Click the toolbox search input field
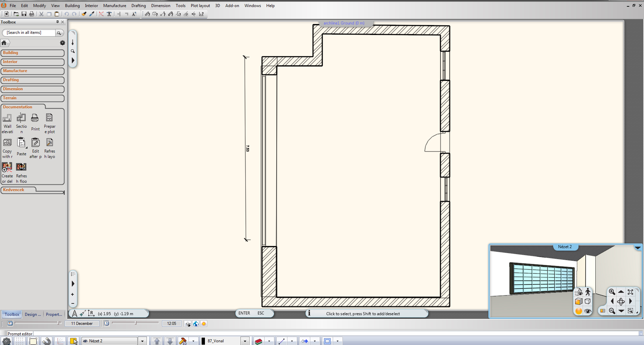 click(x=30, y=33)
